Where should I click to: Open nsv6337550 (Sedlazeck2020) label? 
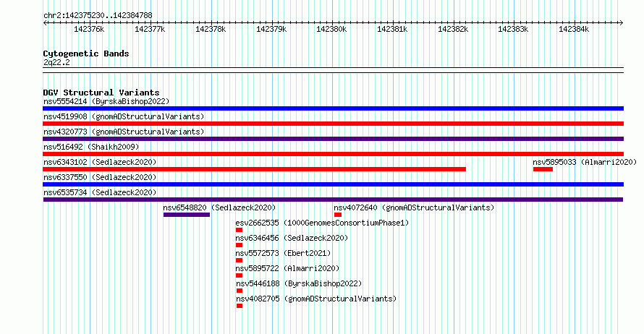coord(100,177)
